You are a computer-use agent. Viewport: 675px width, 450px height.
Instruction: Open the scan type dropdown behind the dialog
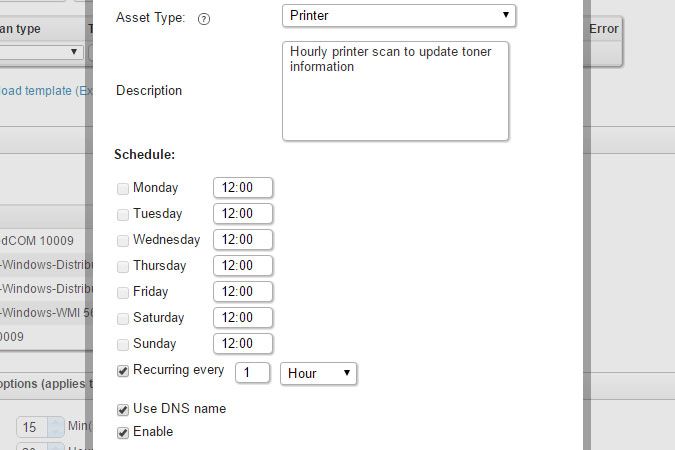42,51
